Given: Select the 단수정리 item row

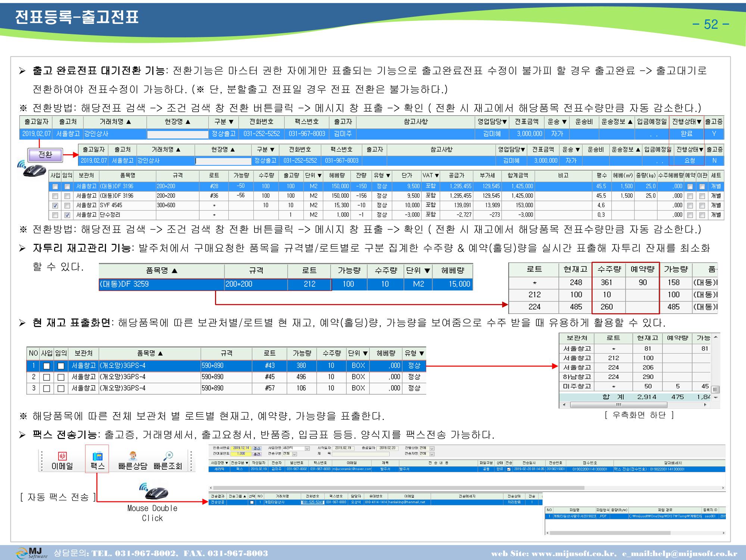Looking at the screenshot, I should pyautogui.click(x=386, y=215).
